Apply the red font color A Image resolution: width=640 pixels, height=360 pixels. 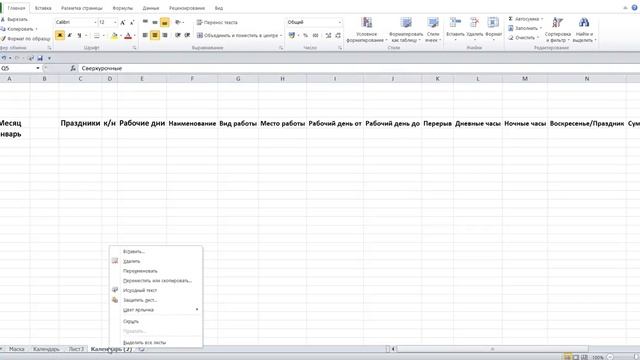(x=128, y=36)
